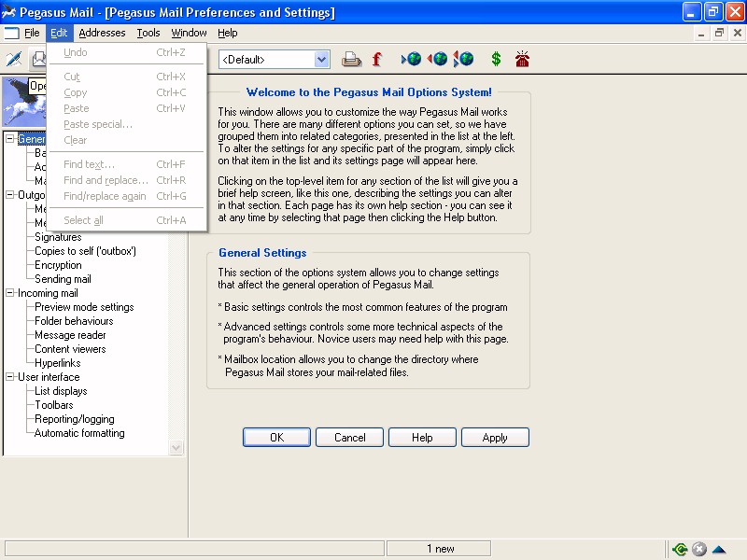Click the Cancel button

pyautogui.click(x=349, y=437)
